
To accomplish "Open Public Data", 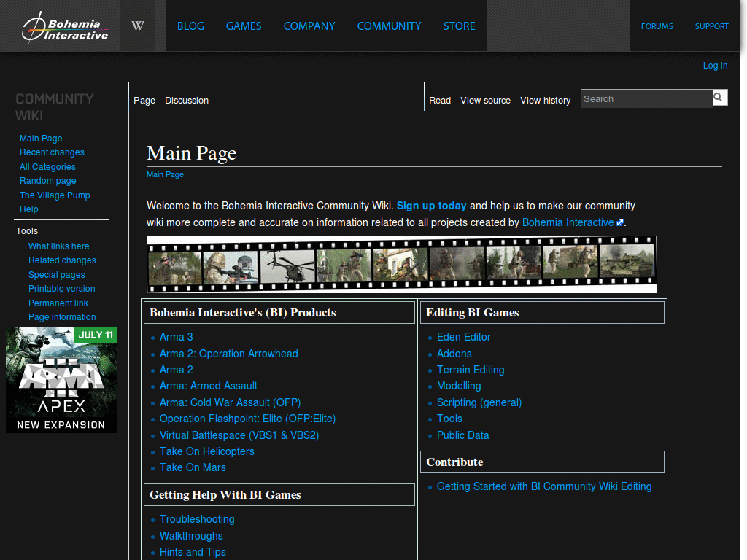I will pos(462,435).
